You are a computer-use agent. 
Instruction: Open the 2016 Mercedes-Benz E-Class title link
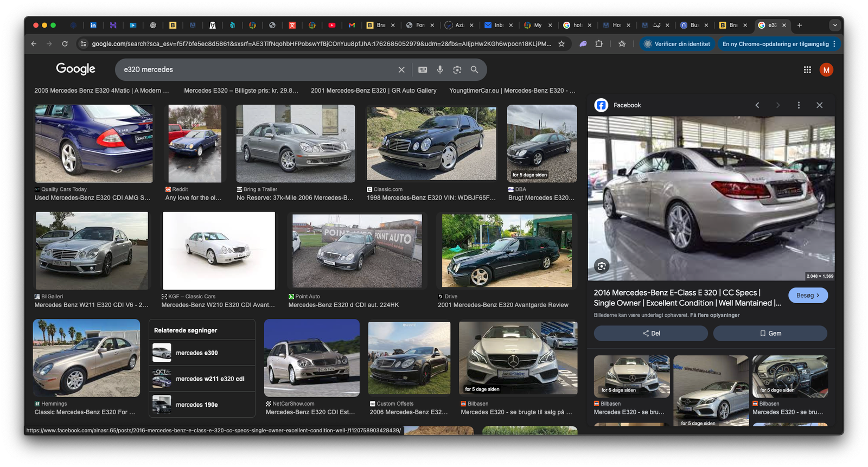coord(687,298)
